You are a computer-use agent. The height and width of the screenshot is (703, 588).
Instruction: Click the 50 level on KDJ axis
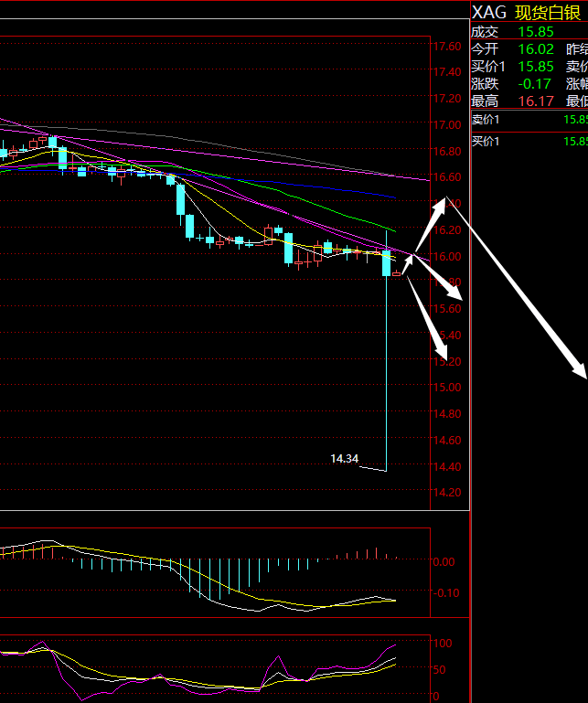[441, 669]
